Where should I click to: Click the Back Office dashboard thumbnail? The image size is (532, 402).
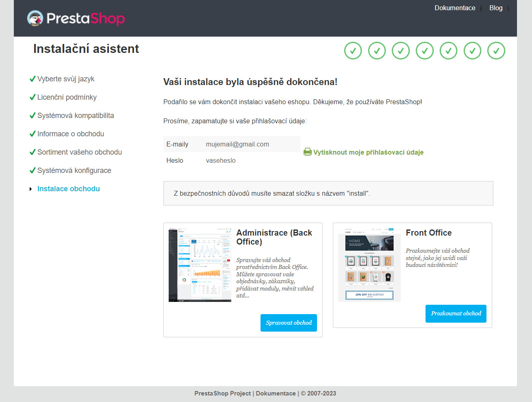coord(200,265)
